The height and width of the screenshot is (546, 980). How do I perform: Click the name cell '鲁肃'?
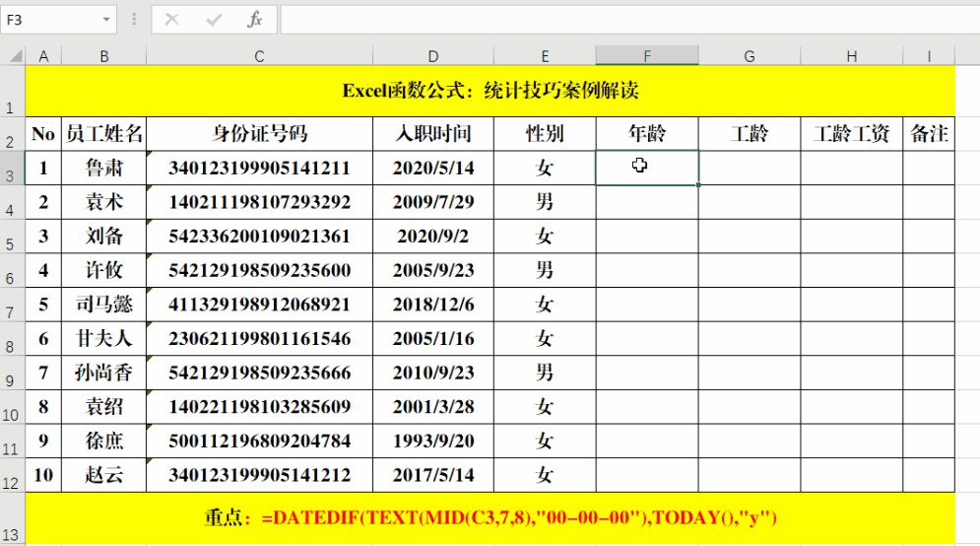[103, 168]
